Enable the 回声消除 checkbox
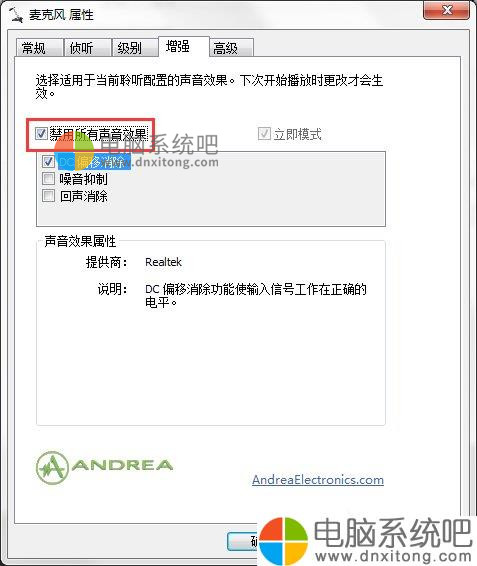The width and height of the screenshot is (477, 566). (48, 196)
